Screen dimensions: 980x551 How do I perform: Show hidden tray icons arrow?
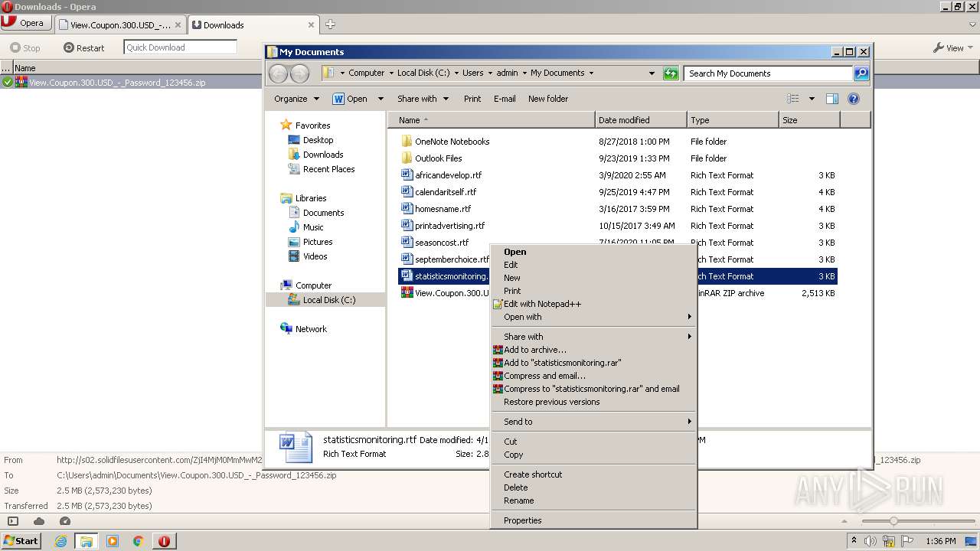(x=854, y=541)
